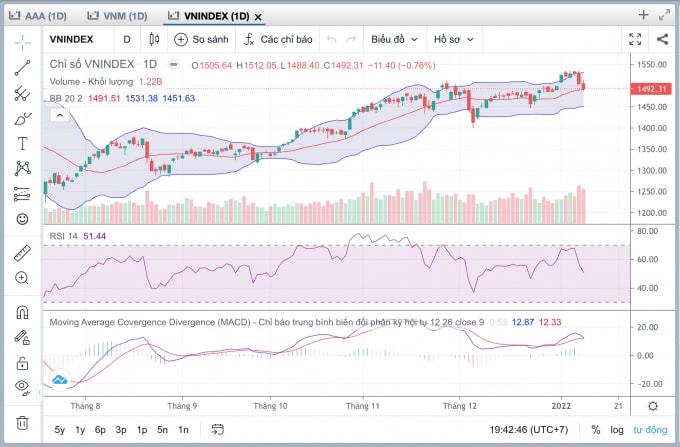
Task: Set the 1y time range
Action: click(80, 430)
